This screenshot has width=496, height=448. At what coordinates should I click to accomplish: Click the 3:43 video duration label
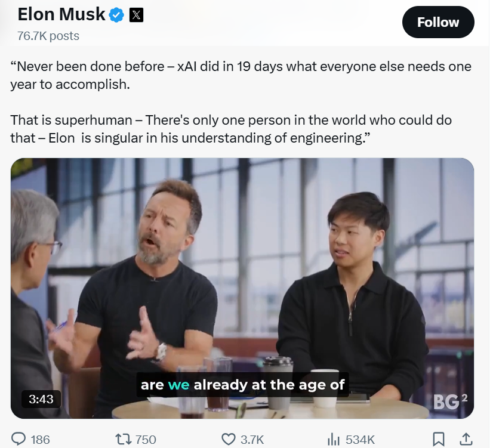pyautogui.click(x=41, y=399)
